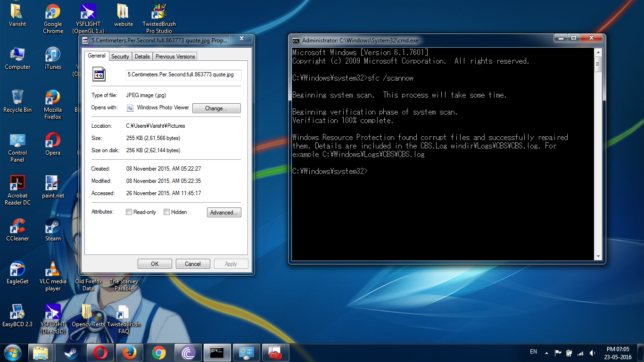Toggle the Hidden attribute checkbox
The image size is (644, 362).
pyautogui.click(x=166, y=212)
